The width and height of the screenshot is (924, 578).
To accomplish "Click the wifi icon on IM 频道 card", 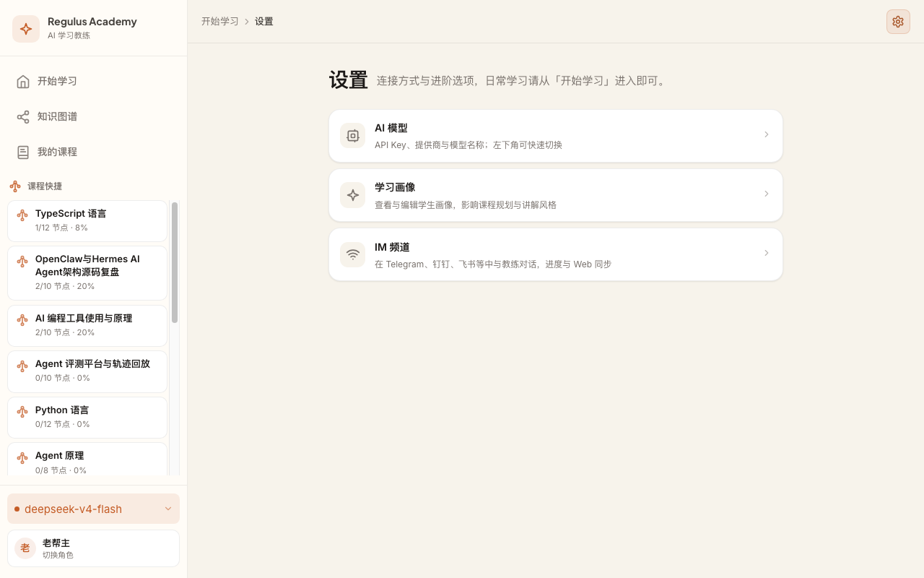I will 353,254.
